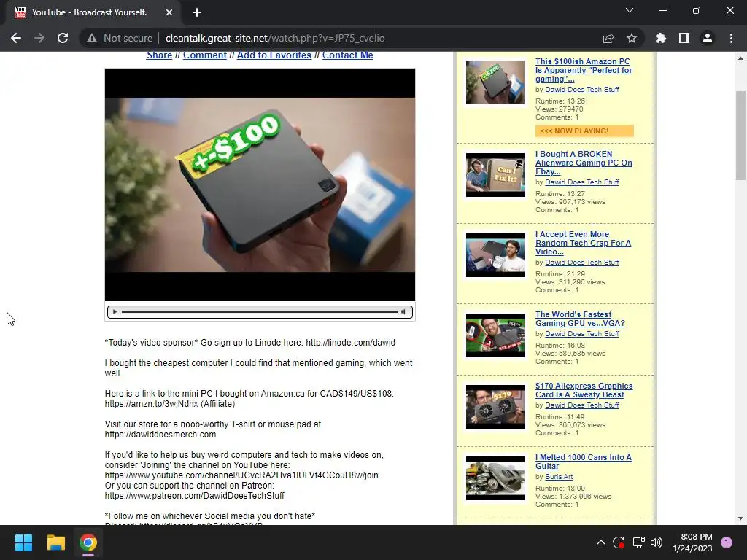Screen dimensions: 747x560
Task: Click the Comment link above video
Action: [205, 55]
